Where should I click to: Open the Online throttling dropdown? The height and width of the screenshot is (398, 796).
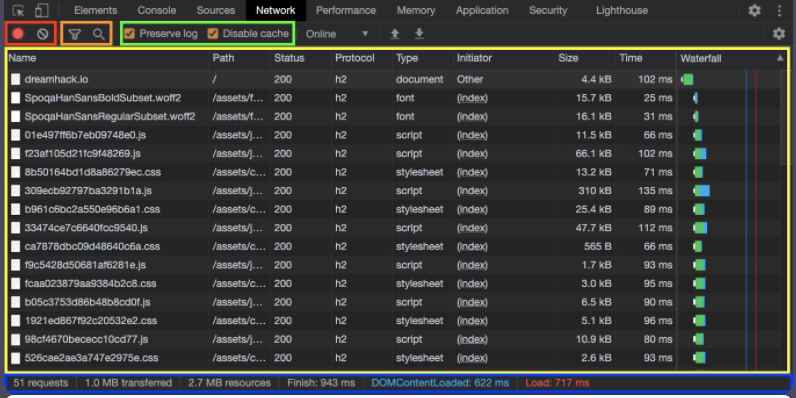pos(337,34)
